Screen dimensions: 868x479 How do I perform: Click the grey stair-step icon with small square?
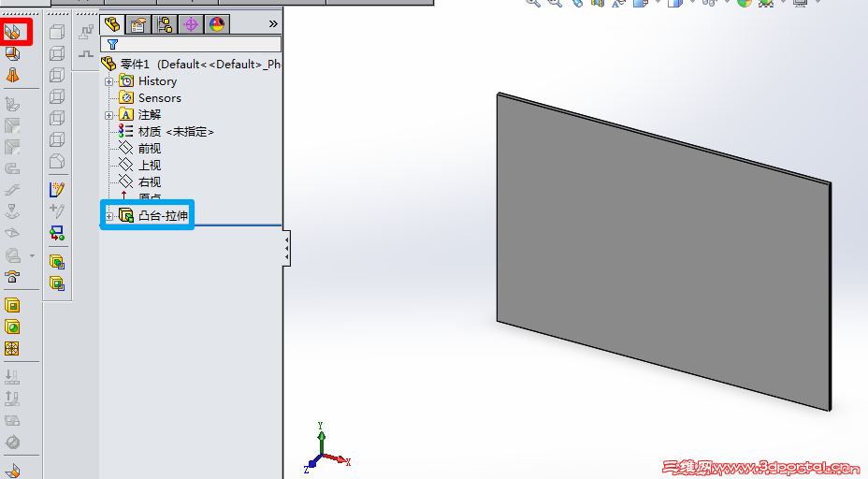[86, 32]
